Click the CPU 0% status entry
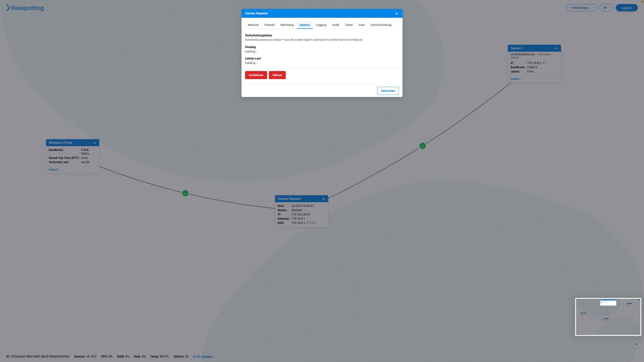This screenshot has width=644, height=362. (107, 357)
